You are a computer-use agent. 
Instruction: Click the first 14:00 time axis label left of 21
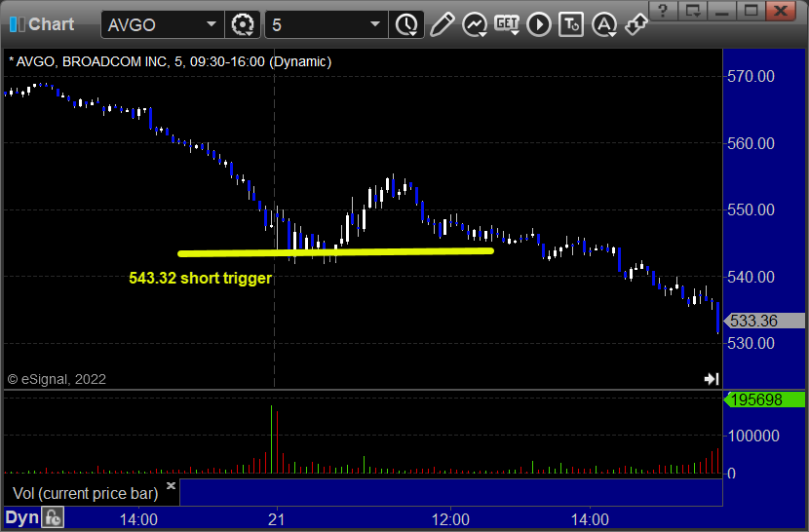coord(138,519)
